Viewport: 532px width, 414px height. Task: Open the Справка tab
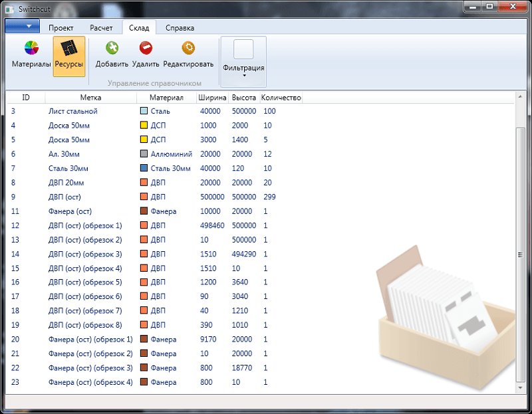(180, 28)
